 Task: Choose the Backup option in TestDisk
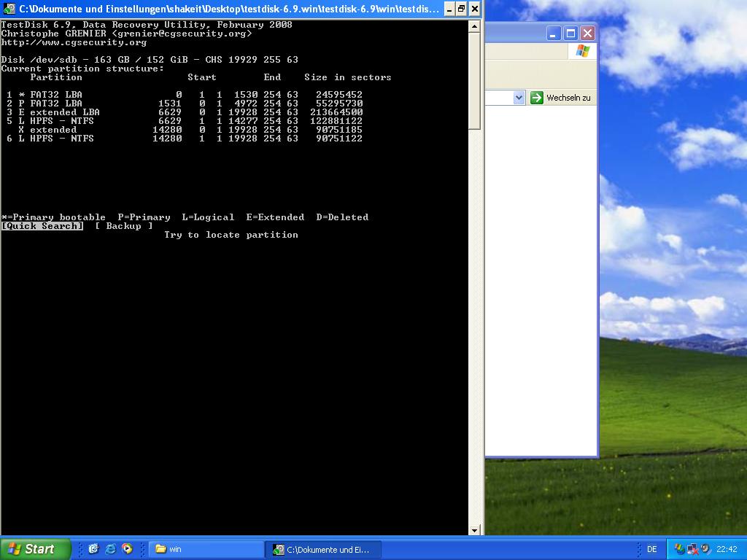point(123,226)
